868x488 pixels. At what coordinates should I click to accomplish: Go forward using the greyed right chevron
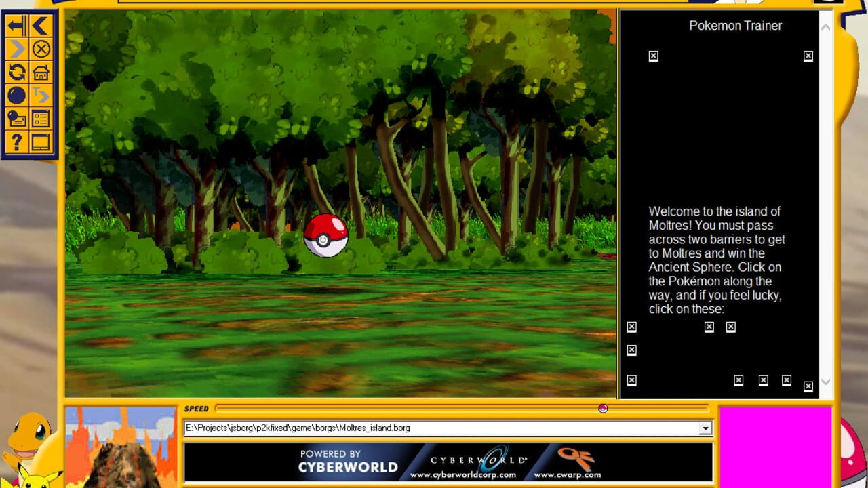pyautogui.click(x=17, y=49)
